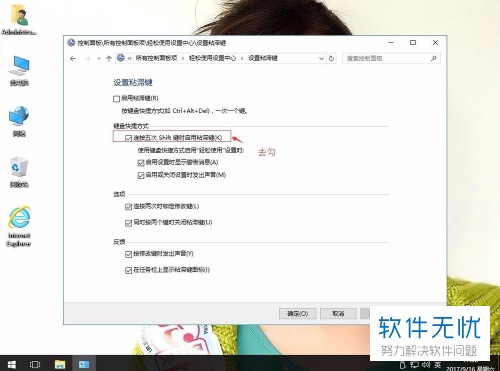Click the USB device tray icon

(x=403, y=365)
